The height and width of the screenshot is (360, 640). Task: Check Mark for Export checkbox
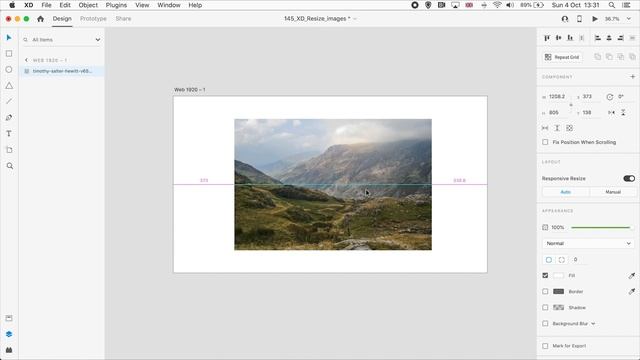tap(545, 346)
